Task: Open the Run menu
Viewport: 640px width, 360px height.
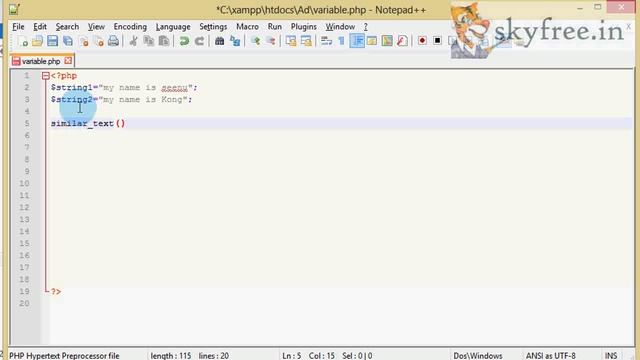Action: (275, 27)
